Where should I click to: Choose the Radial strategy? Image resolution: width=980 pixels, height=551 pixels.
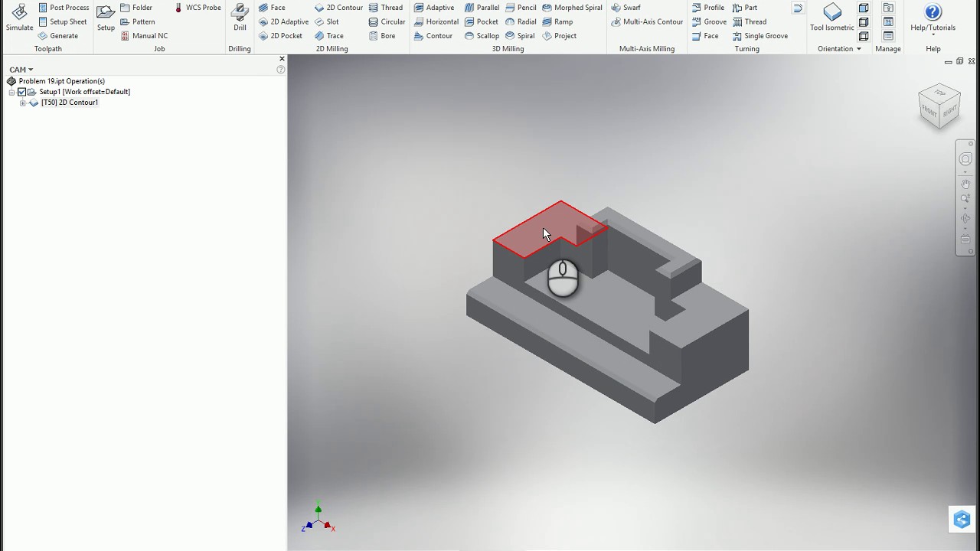(x=521, y=21)
